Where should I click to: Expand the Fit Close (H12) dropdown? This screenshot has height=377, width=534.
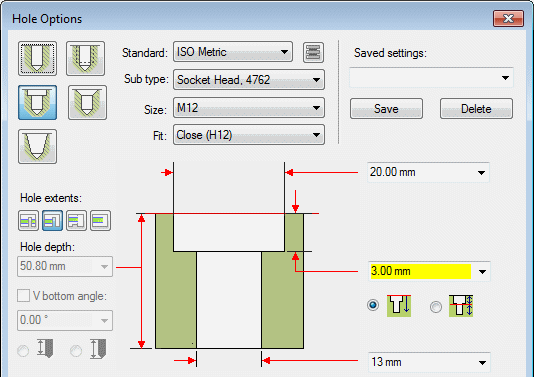249,135
